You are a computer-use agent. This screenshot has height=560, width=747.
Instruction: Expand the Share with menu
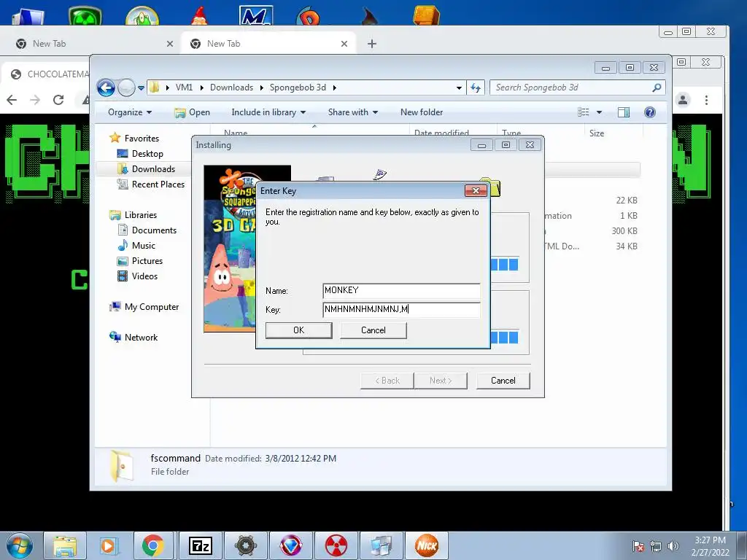[352, 112]
